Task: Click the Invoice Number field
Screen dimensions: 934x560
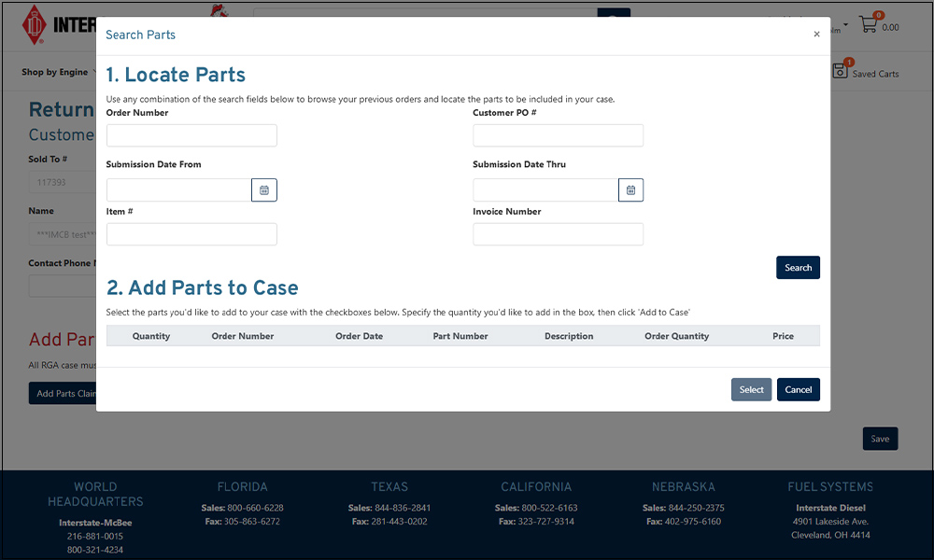Action: click(x=559, y=234)
